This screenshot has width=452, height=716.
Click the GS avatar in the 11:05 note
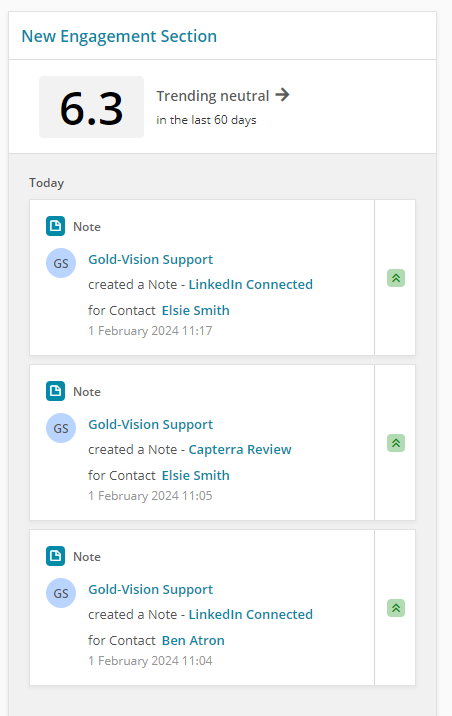[61, 428]
